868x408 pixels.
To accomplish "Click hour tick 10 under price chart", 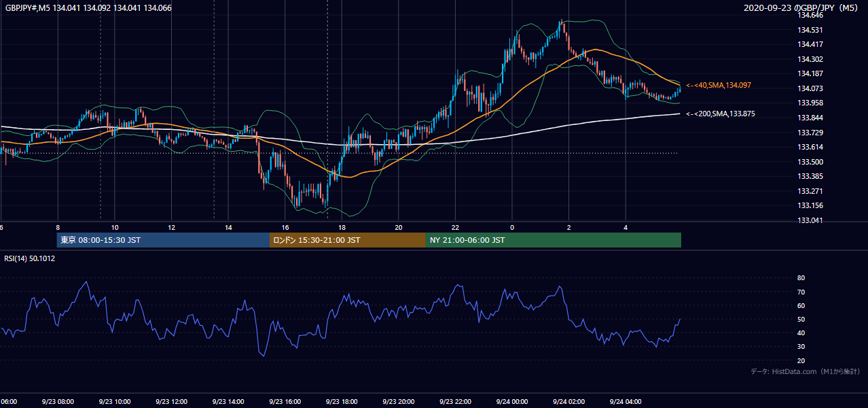I will 115,228.
